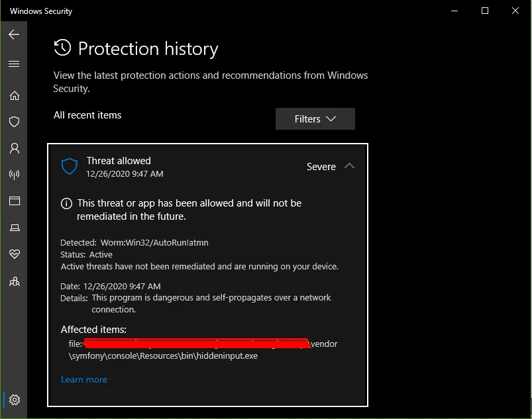The image size is (532, 419).
Task: Click the Severe severity label
Action: pyautogui.click(x=321, y=167)
